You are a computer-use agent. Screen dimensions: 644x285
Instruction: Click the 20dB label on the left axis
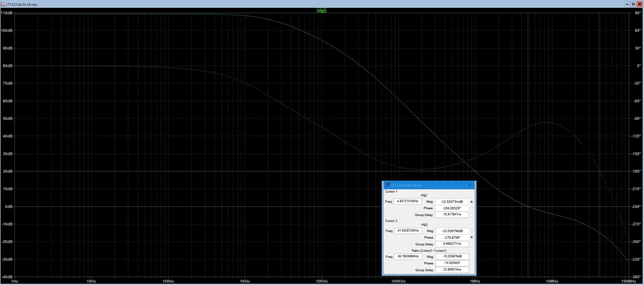pyautogui.click(x=8, y=172)
